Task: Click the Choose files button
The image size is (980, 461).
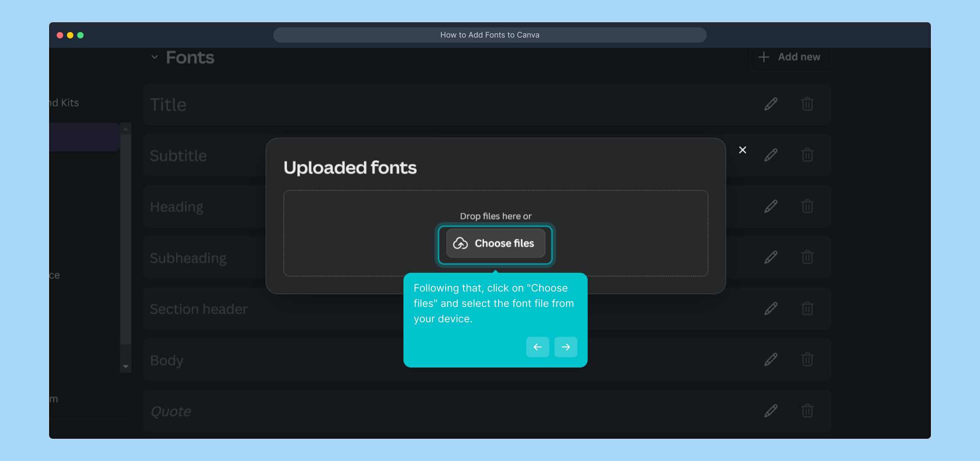Action: [495, 243]
